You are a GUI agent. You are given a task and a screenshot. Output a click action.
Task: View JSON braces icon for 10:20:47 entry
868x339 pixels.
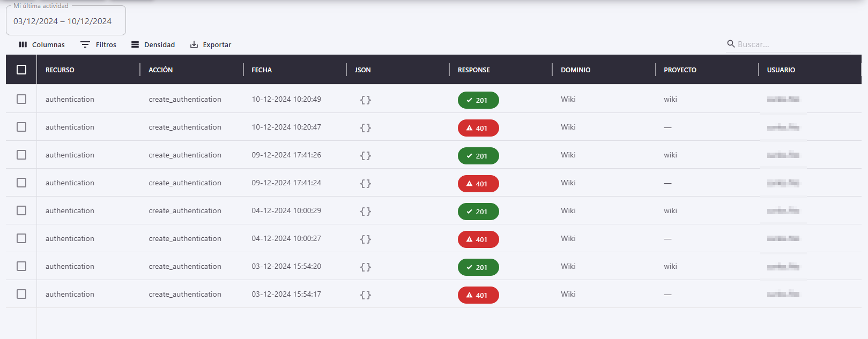pos(366,128)
